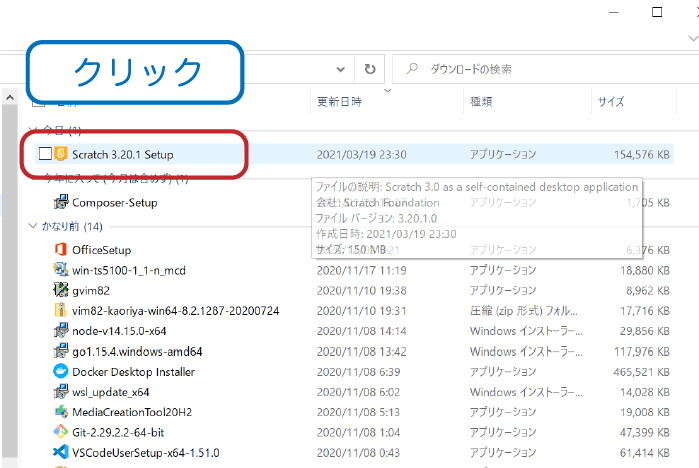
Task: Collapse the かなり前 (14) group
Action: (33, 226)
